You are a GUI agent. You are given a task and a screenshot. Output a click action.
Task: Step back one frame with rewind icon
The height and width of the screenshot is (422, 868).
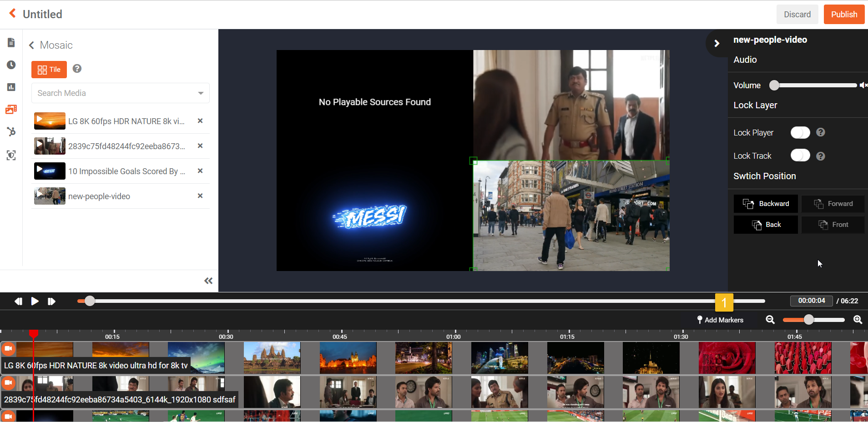(18, 301)
